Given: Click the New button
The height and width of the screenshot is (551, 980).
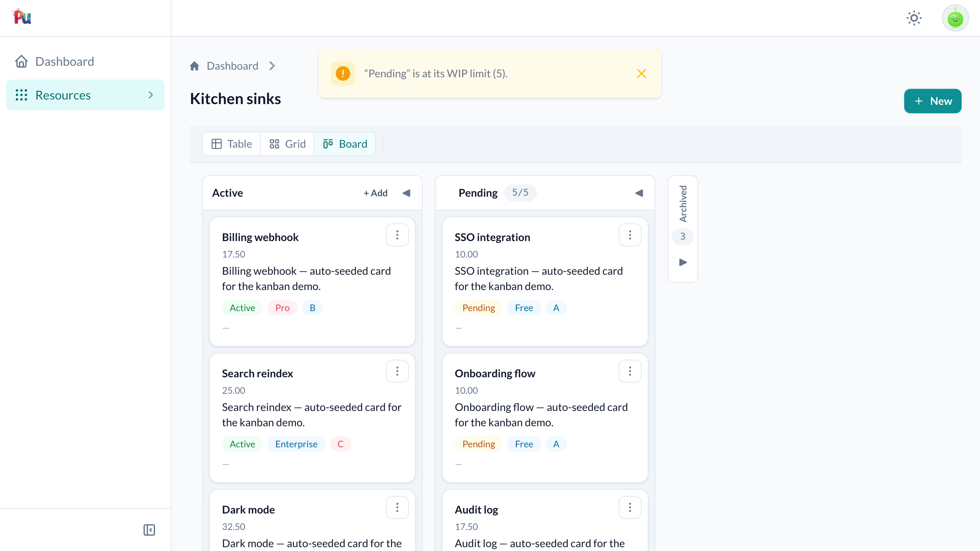Looking at the screenshot, I should (933, 101).
